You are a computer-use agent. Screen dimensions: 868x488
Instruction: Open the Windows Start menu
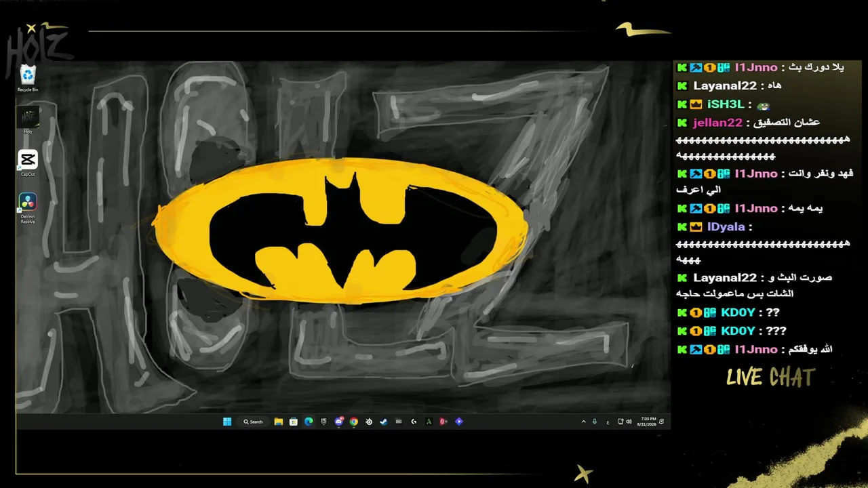pyautogui.click(x=227, y=422)
